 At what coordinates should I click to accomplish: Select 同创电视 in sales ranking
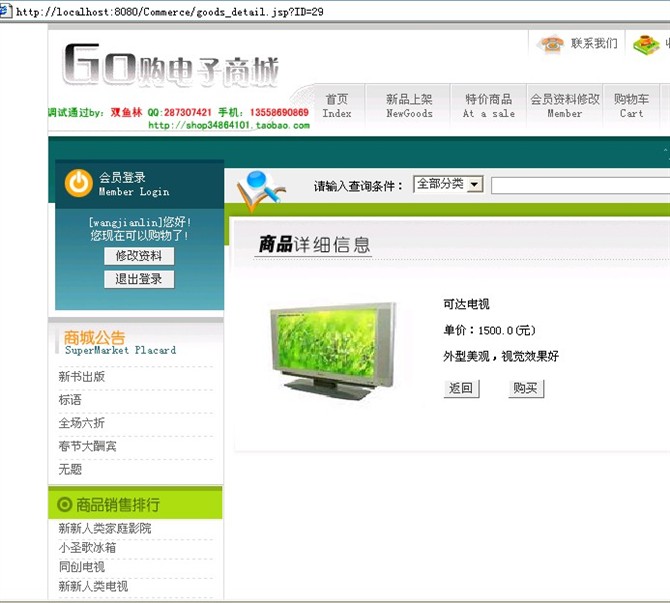click(82, 567)
